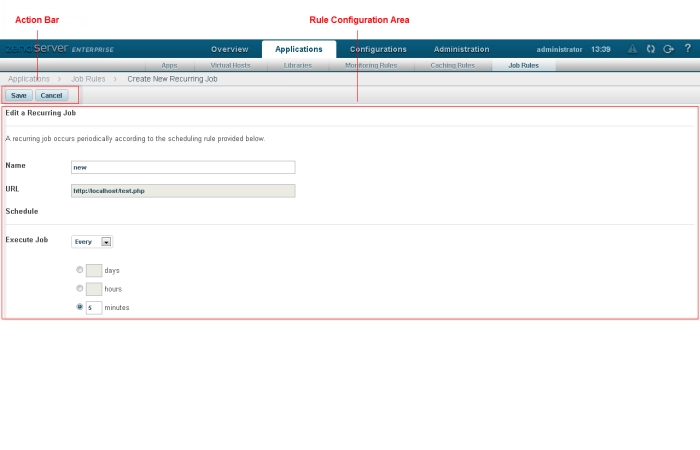Switch to the Configurations tab

[x=378, y=49]
